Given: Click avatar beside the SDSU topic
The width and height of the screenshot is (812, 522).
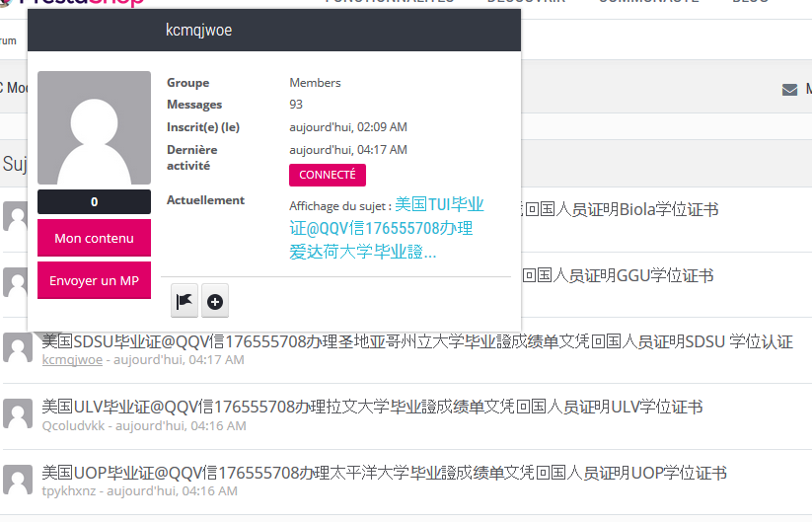Looking at the screenshot, I should (x=17, y=347).
